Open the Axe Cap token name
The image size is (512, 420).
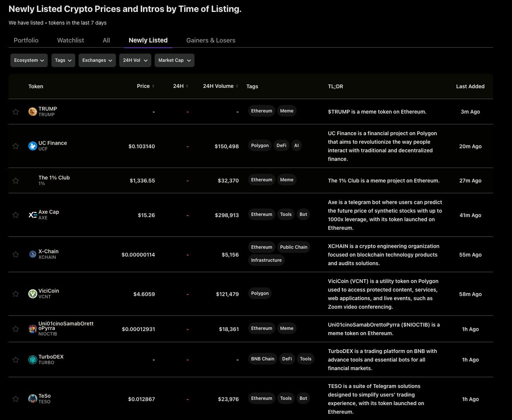pyautogui.click(x=49, y=212)
